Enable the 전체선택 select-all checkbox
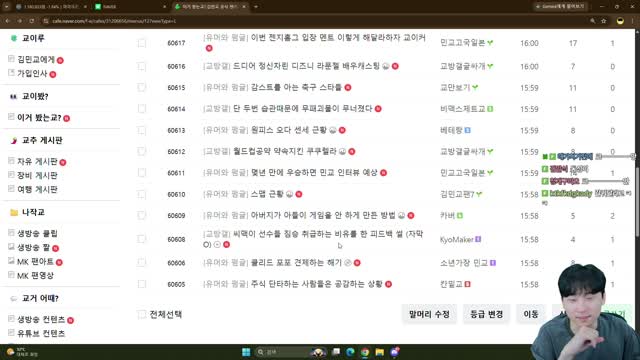The image size is (640, 360). tap(142, 314)
